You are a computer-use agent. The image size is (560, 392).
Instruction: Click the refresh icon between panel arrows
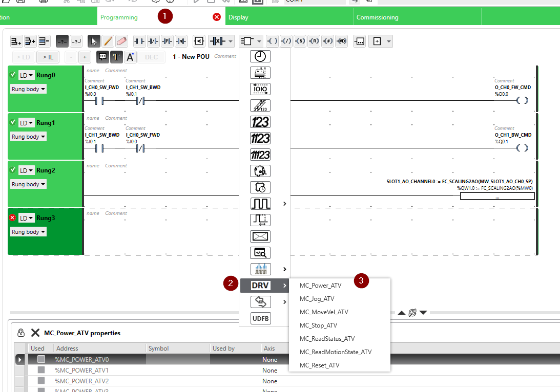pyautogui.click(x=412, y=313)
